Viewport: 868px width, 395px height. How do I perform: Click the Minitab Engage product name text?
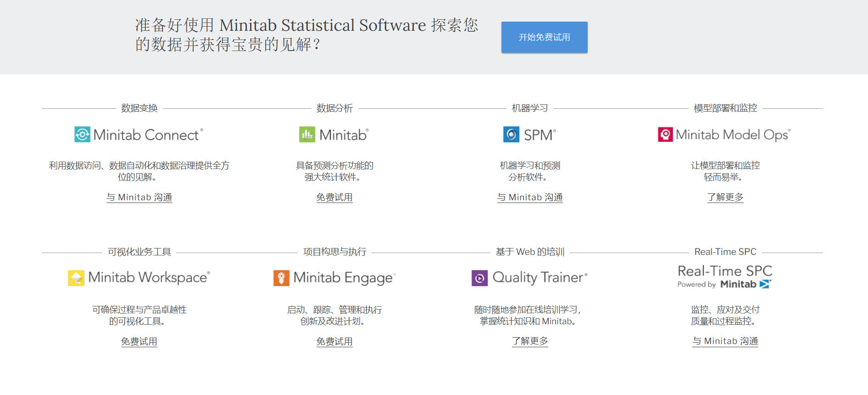[343, 278]
